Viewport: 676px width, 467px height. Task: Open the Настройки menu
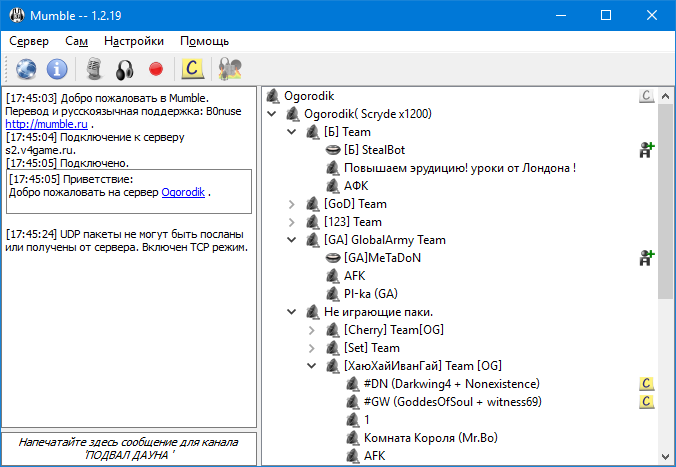pyautogui.click(x=133, y=41)
